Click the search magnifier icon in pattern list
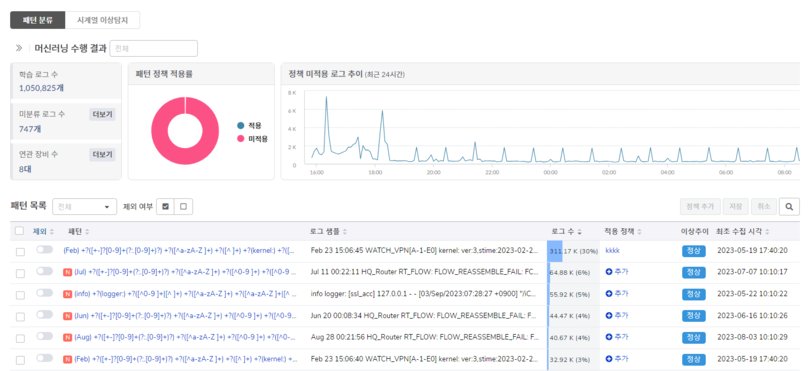Screen dimensions: 810x371 pyautogui.click(x=789, y=206)
